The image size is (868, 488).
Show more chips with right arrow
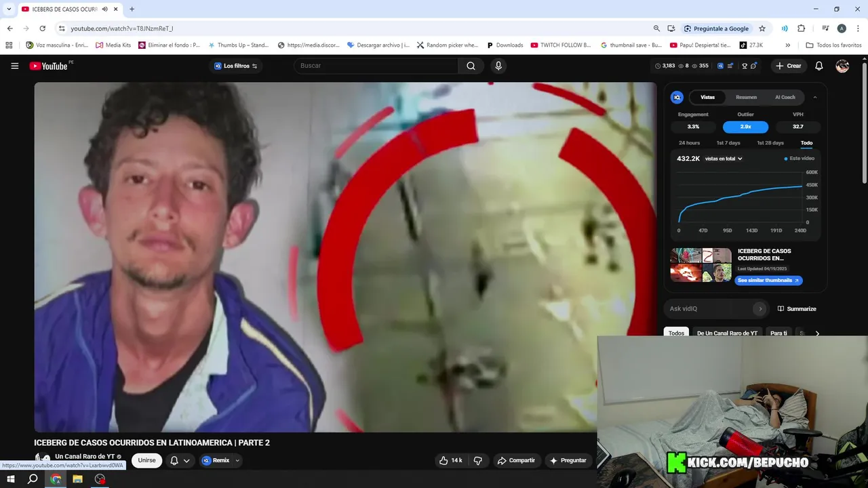click(x=817, y=333)
